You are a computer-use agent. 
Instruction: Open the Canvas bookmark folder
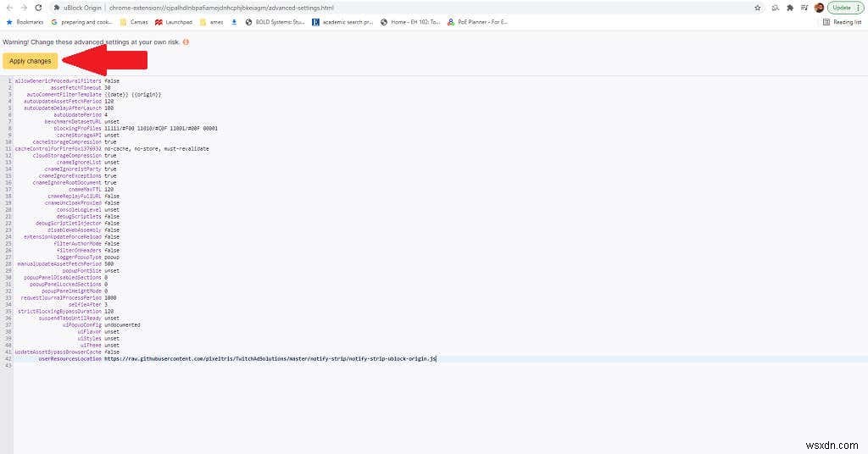134,22
